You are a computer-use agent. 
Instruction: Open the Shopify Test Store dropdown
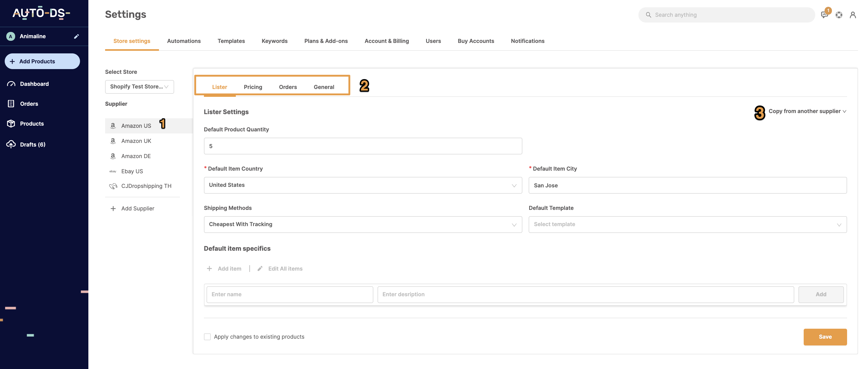pos(140,87)
